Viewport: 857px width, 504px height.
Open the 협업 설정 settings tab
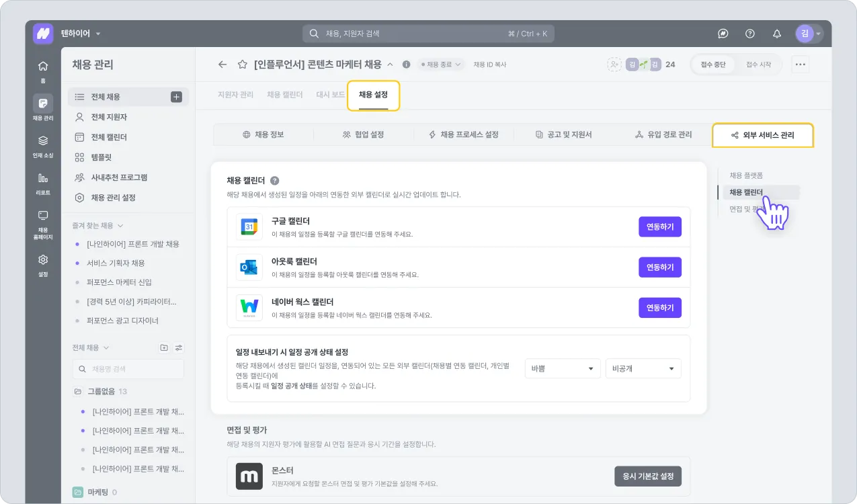coord(363,134)
